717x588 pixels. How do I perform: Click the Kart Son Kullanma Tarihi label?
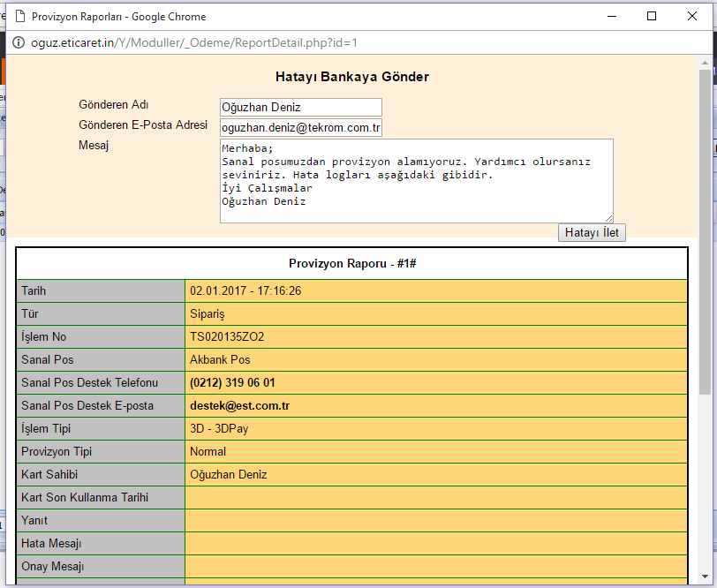85,497
